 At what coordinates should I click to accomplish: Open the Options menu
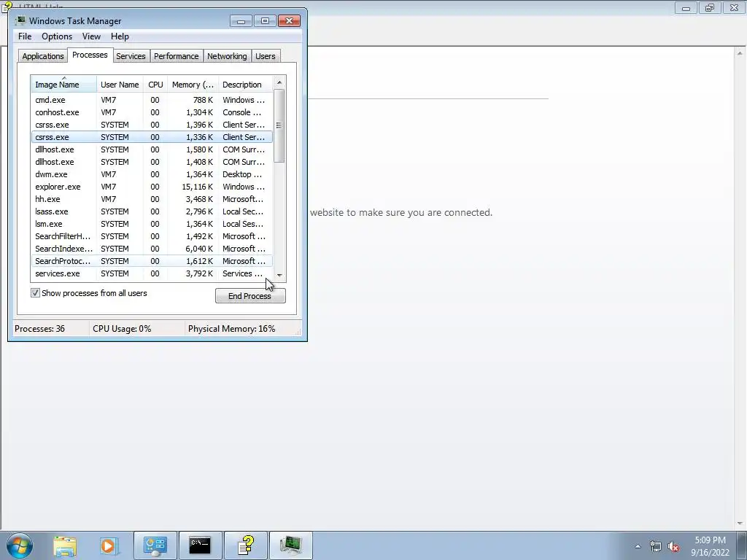point(57,36)
